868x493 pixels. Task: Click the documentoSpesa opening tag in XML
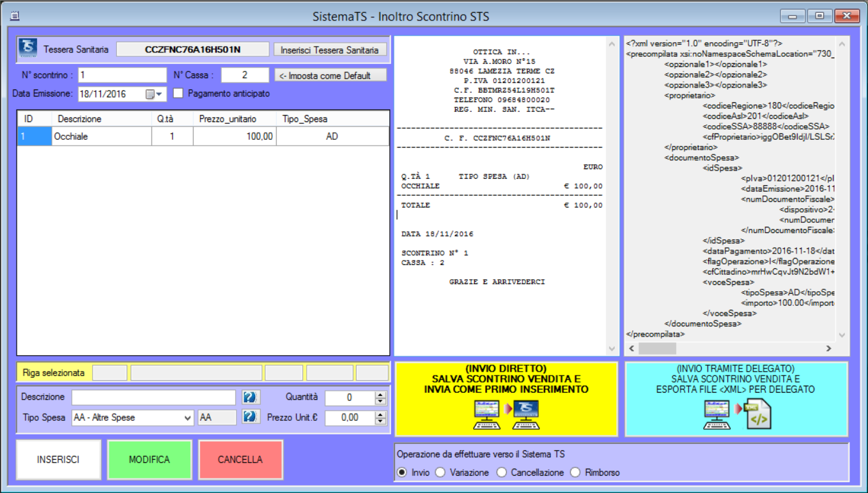tap(702, 157)
